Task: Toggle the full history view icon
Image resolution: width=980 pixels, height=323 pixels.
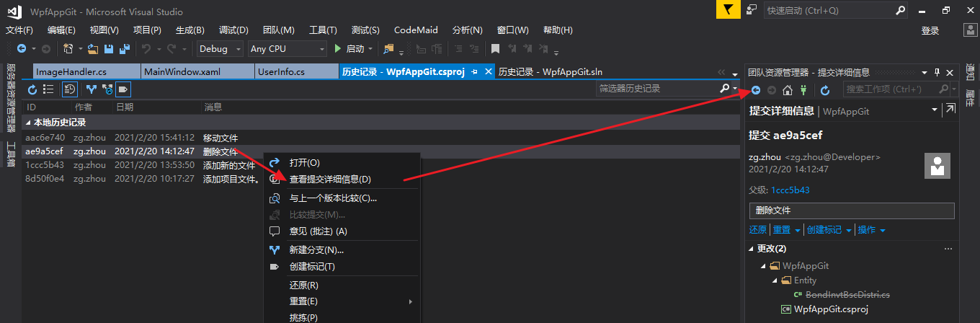Action: (x=70, y=89)
